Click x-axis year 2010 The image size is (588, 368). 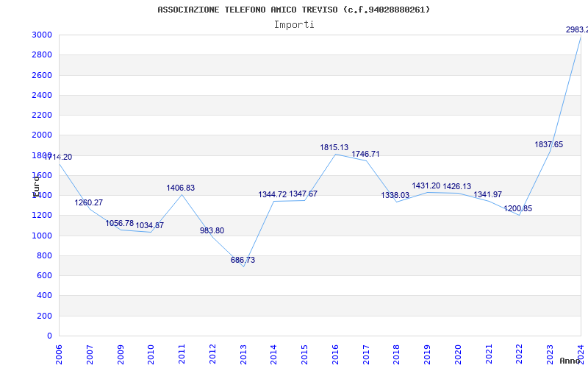pos(151,355)
